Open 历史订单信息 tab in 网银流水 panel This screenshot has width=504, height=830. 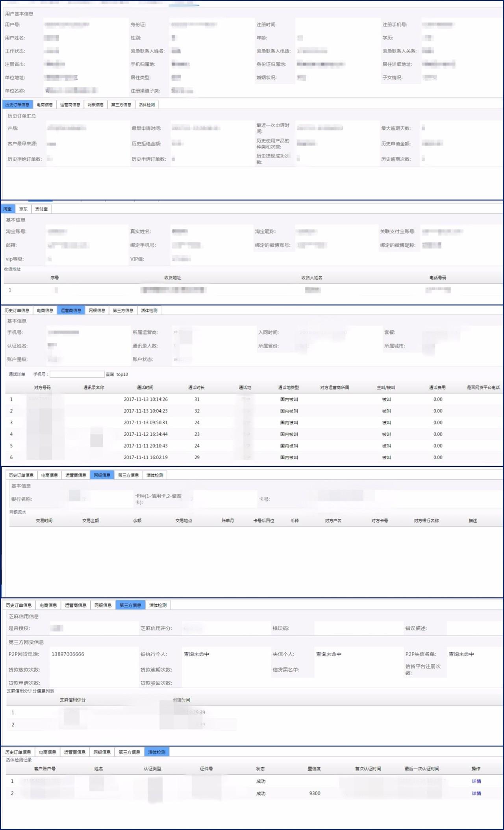(x=21, y=475)
